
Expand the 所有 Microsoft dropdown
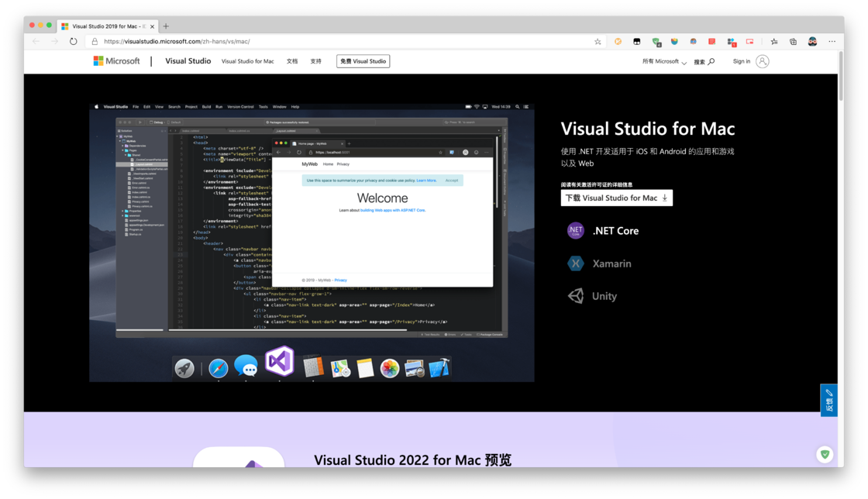(x=663, y=61)
